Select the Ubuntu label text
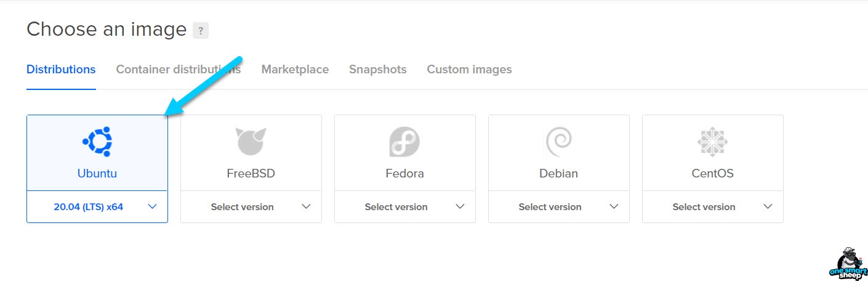Image resolution: width=868 pixels, height=281 pixels. click(x=97, y=174)
